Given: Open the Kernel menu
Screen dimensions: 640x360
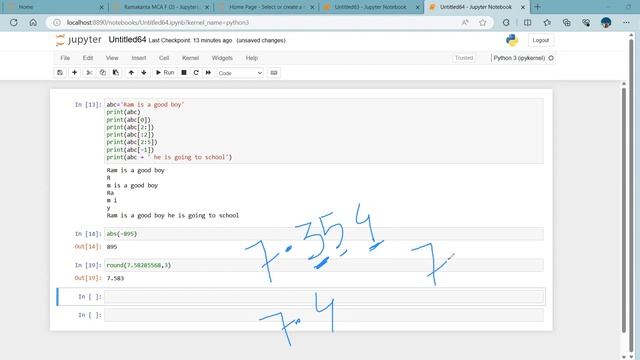Looking at the screenshot, I should (190, 58).
